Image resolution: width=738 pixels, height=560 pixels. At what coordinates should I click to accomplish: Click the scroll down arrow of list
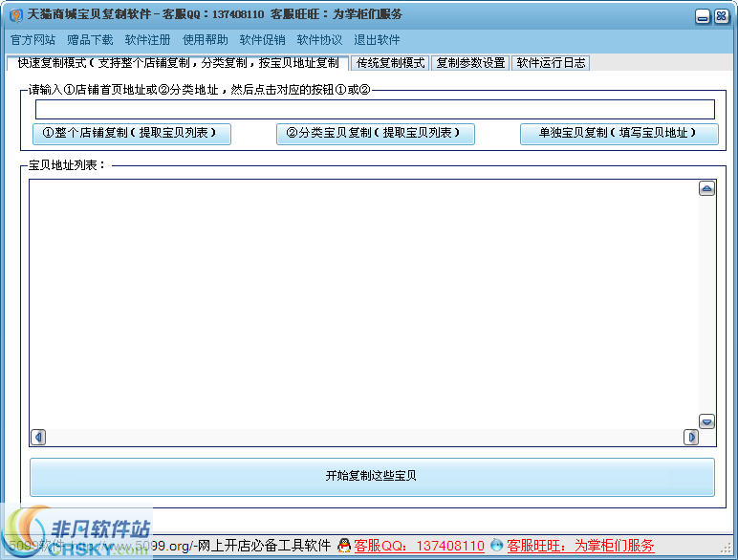707,421
